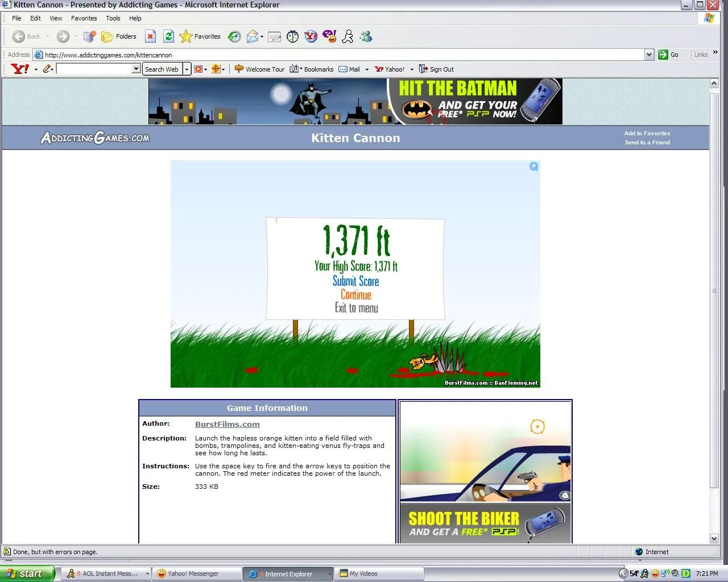Open the Edit menu
Screen dimensions: 728x582
pyautogui.click(x=35, y=18)
